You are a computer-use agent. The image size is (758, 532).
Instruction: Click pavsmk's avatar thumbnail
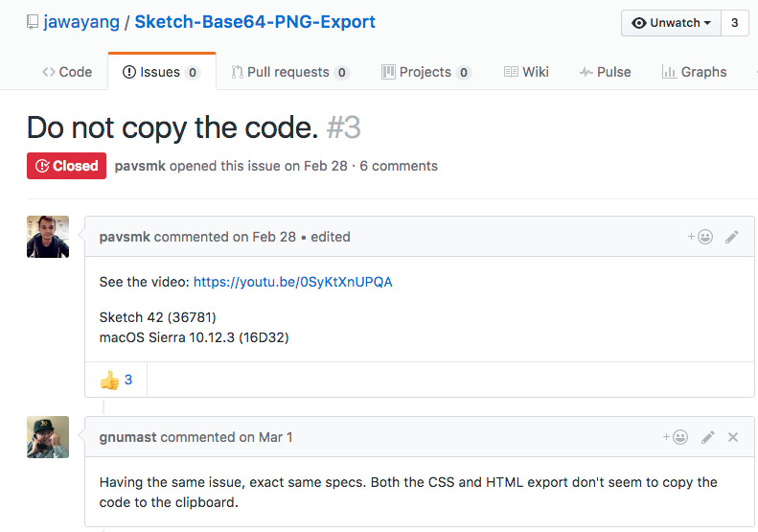click(x=48, y=237)
